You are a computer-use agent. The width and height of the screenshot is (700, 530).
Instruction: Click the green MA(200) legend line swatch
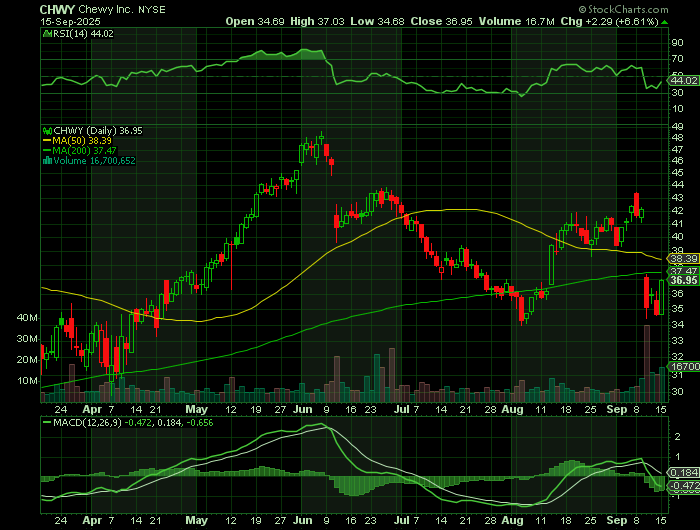point(47,150)
